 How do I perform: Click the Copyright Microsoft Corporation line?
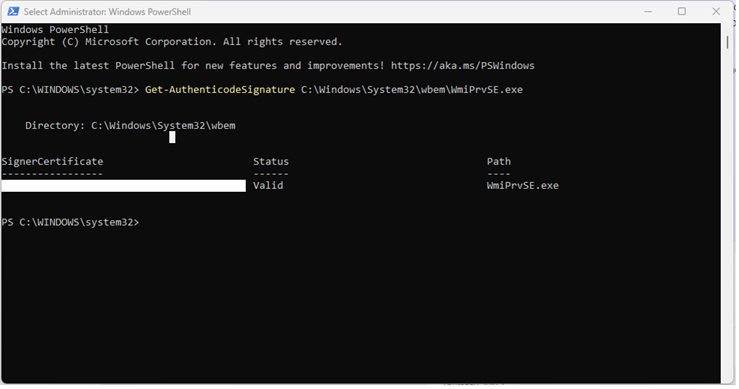pyautogui.click(x=172, y=42)
